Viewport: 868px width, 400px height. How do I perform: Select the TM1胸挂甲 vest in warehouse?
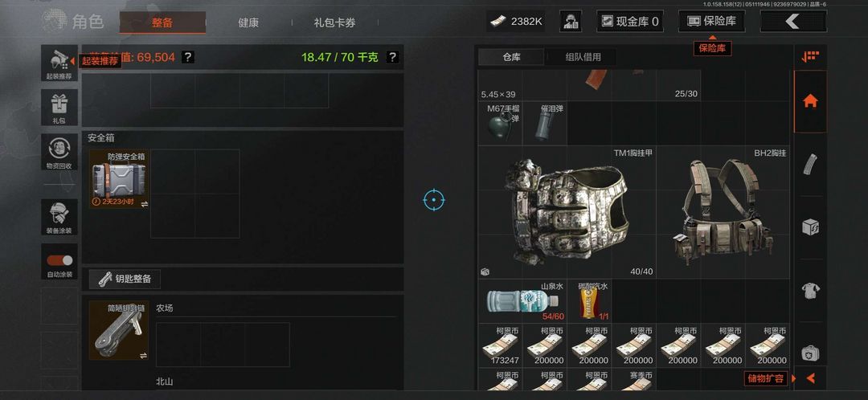[567, 212]
